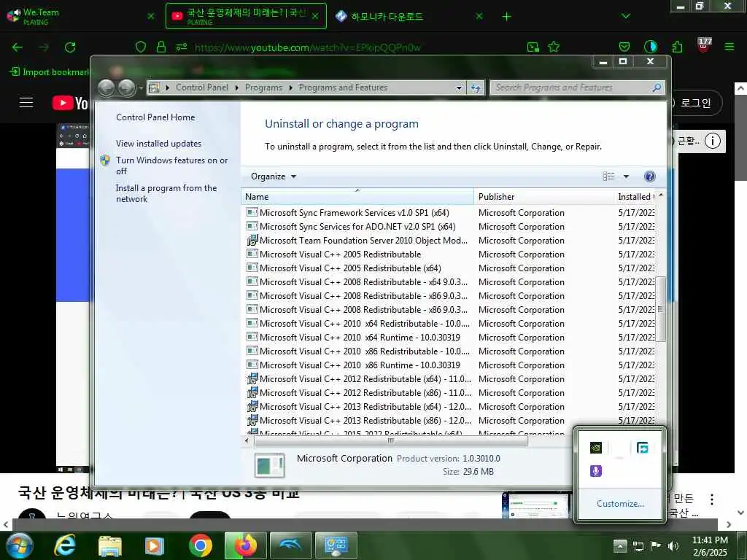Viewport: 747px width, 560px height.
Task: Sort by the Name column header
Action: tap(357, 196)
